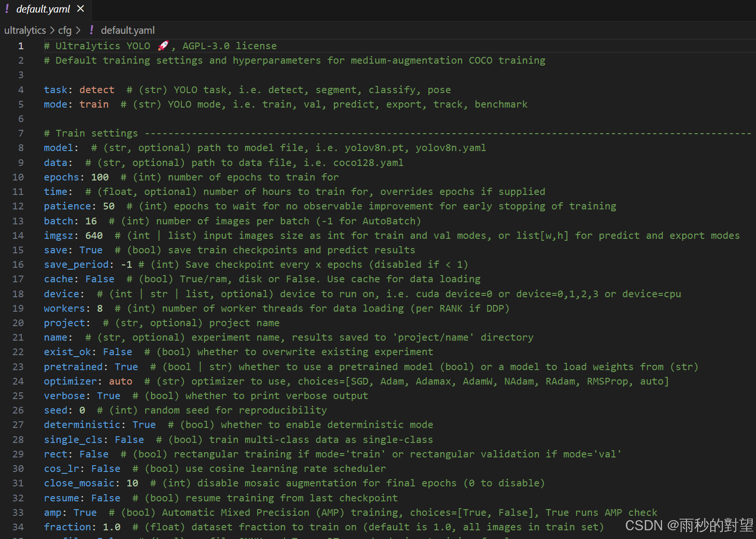756x539 pixels.
Task: Click the cache False value
Action: (x=100, y=279)
